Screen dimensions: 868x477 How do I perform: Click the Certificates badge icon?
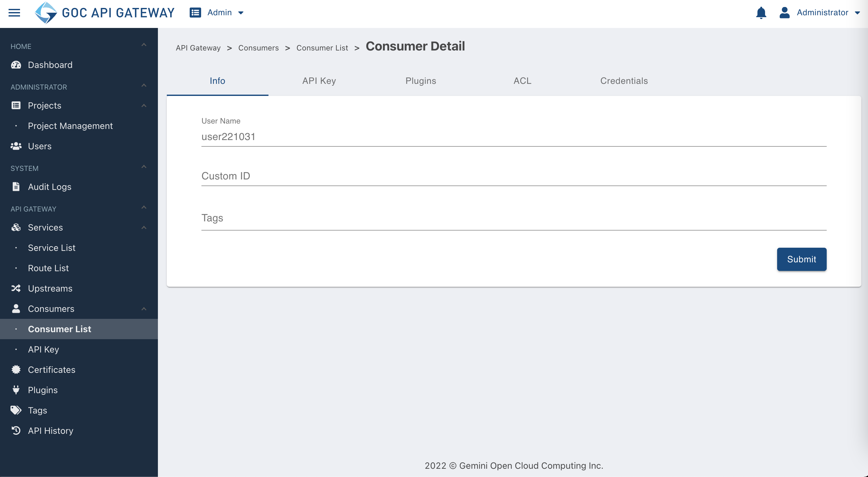(x=16, y=370)
